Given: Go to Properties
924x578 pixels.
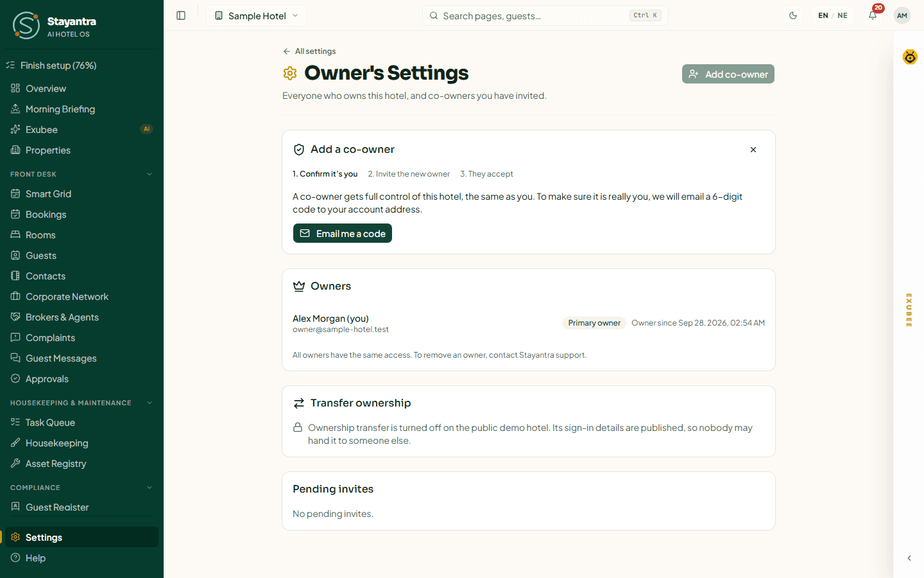Looking at the screenshot, I should (x=81, y=150).
